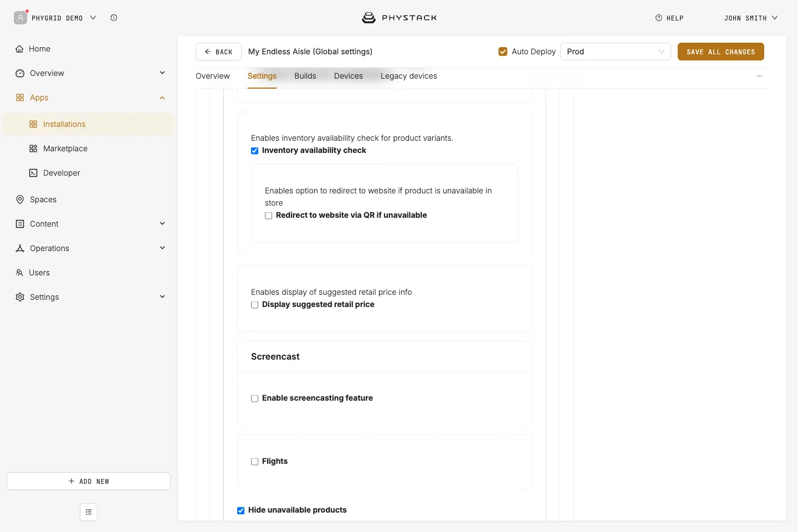Click the Help icon in header
The height and width of the screenshot is (532, 798).
pyautogui.click(x=658, y=18)
